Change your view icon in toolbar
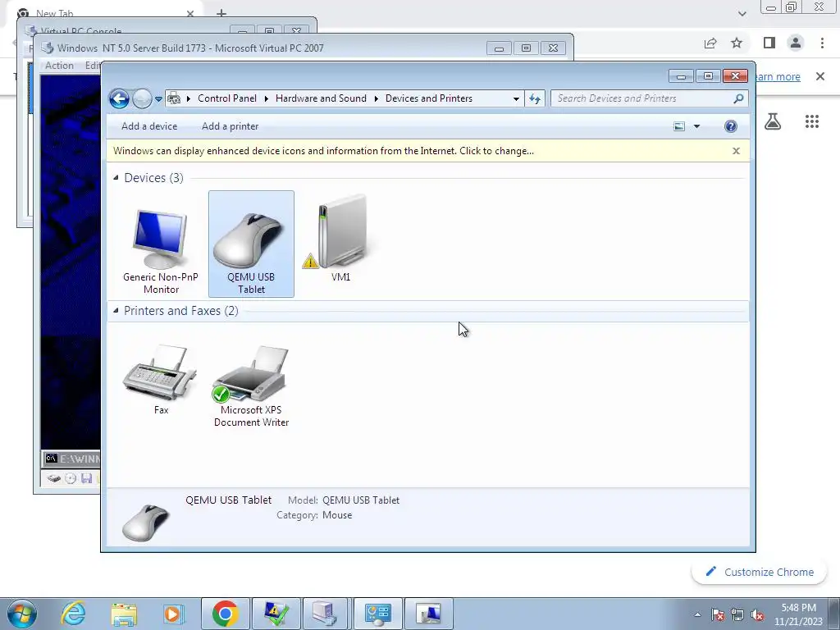Viewport: 840px width, 630px height. click(x=679, y=126)
